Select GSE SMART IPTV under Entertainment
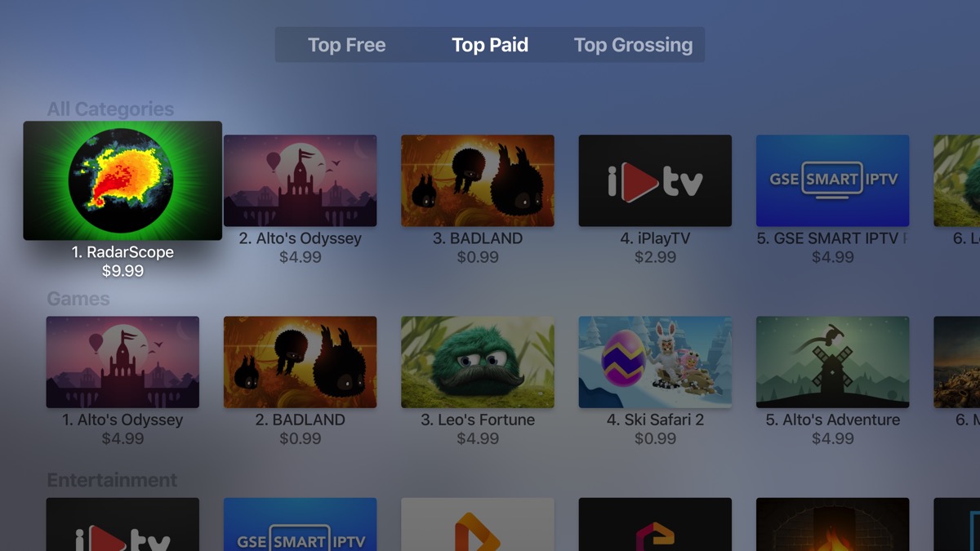The image size is (980, 551). [x=301, y=524]
